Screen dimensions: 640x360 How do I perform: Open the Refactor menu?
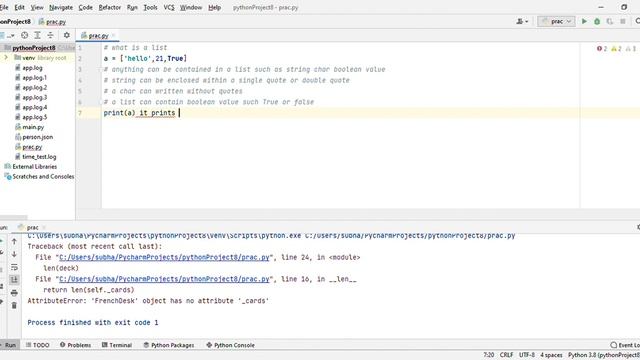tap(109, 7)
